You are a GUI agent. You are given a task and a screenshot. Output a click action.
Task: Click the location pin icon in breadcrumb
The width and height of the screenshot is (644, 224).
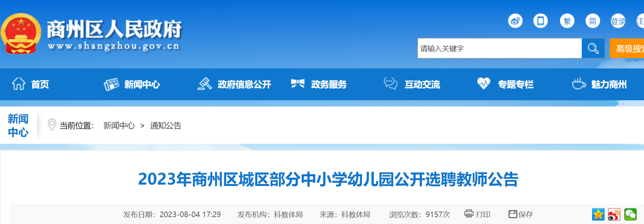click(52, 125)
